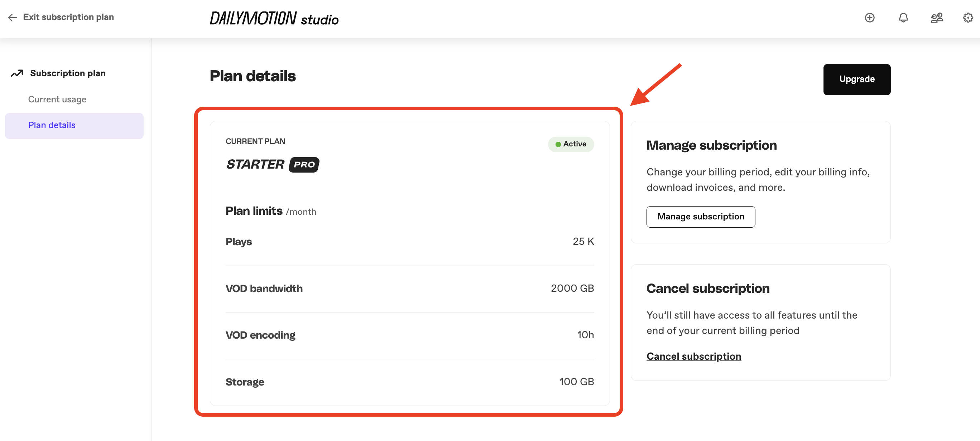Screen dimensions: 980x441
Task: Open the notifications bell
Action: 903,18
